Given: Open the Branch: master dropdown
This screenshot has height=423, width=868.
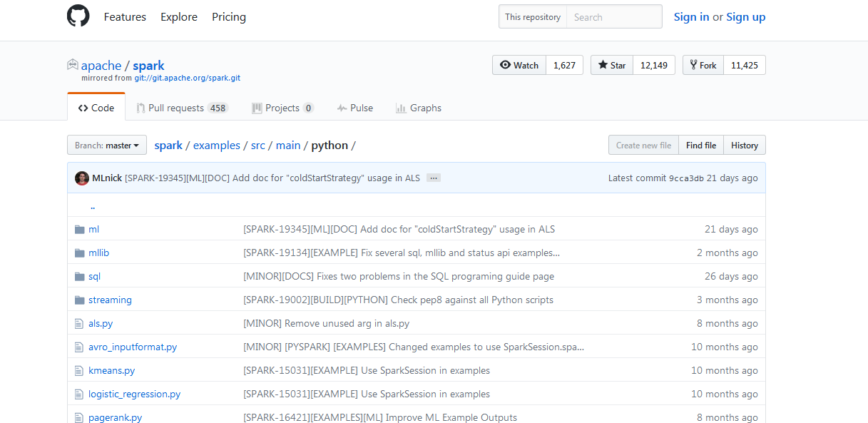Looking at the screenshot, I should pyautogui.click(x=107, y=145).
